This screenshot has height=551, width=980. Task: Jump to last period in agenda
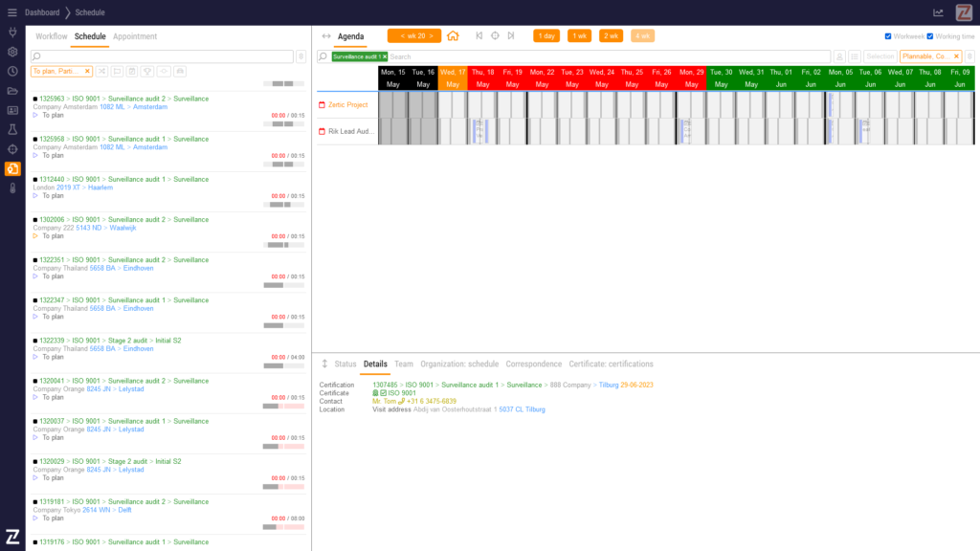pyautogui.click(x=511, y=36)
